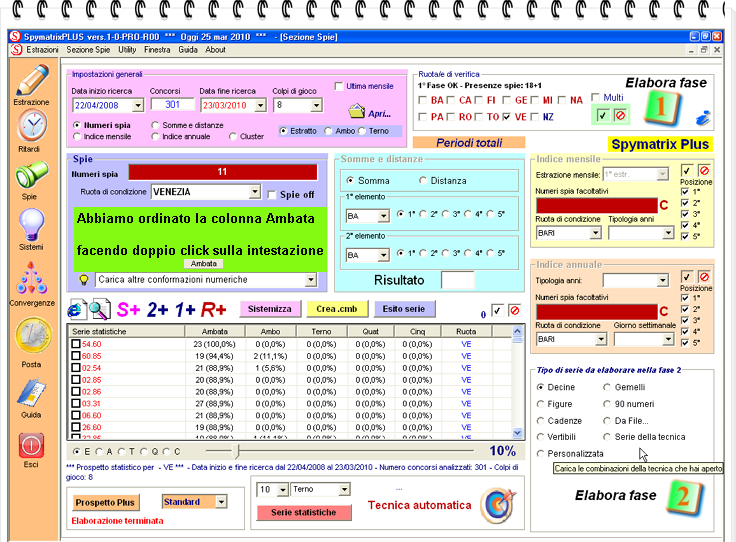Open the Estrazioni pencil icon in sidebar

tap(32, 80)
